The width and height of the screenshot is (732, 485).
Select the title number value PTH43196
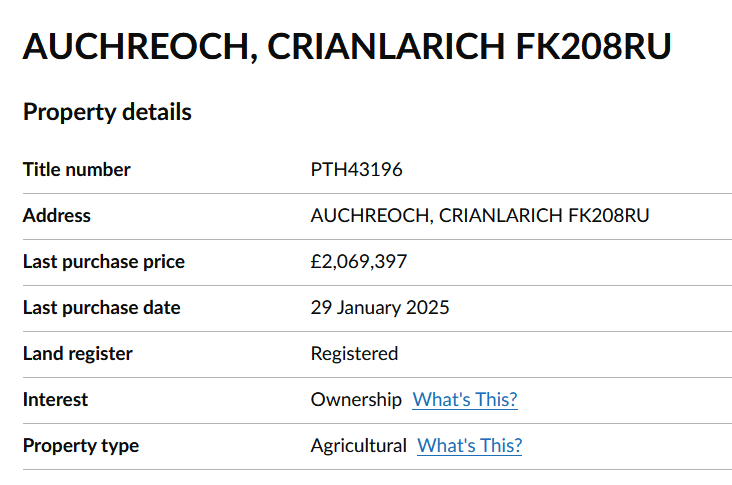click(357, 170)
